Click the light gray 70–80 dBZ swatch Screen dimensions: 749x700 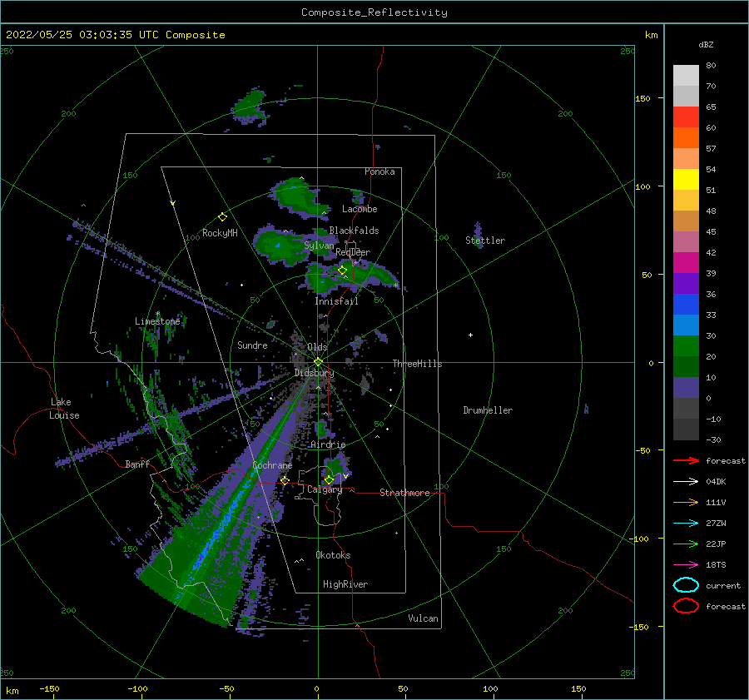[686, 75]
